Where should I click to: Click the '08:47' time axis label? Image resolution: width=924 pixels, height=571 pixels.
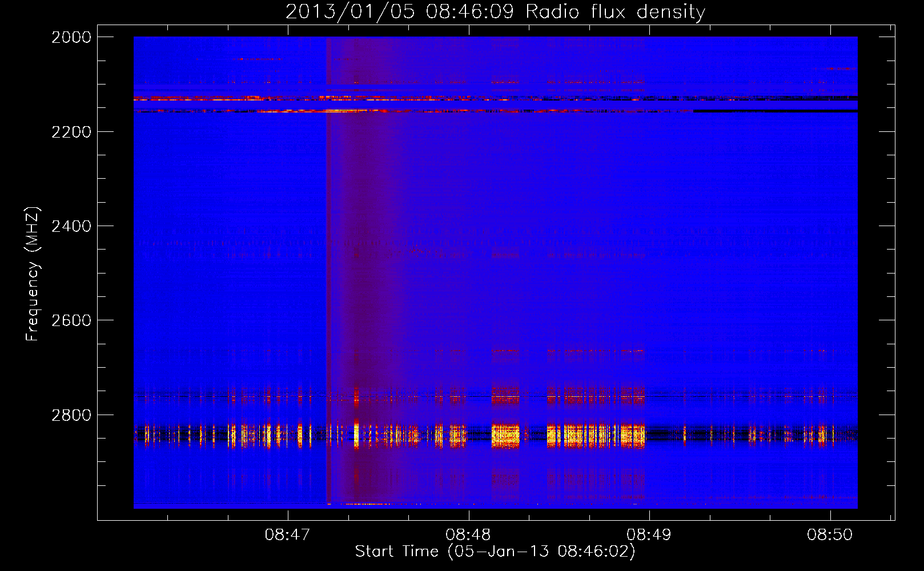coord(287,535)
